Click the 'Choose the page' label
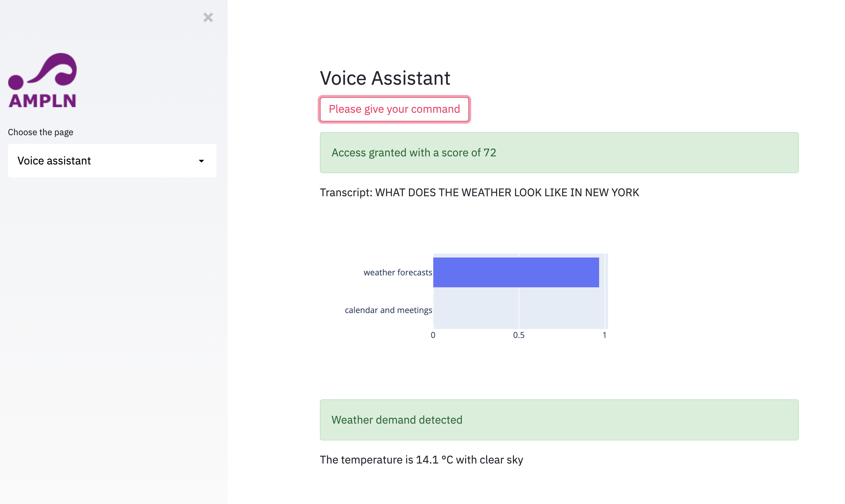This screenshot has width=845, height=504. [41, 132]
